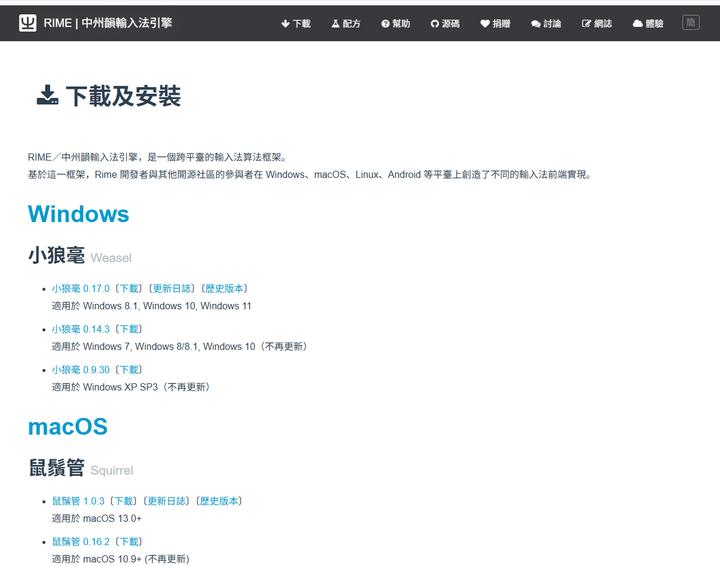Viewport: 720px width, 566px height.
Task: Jump to the Windows section heading
Action: point(79,214)
